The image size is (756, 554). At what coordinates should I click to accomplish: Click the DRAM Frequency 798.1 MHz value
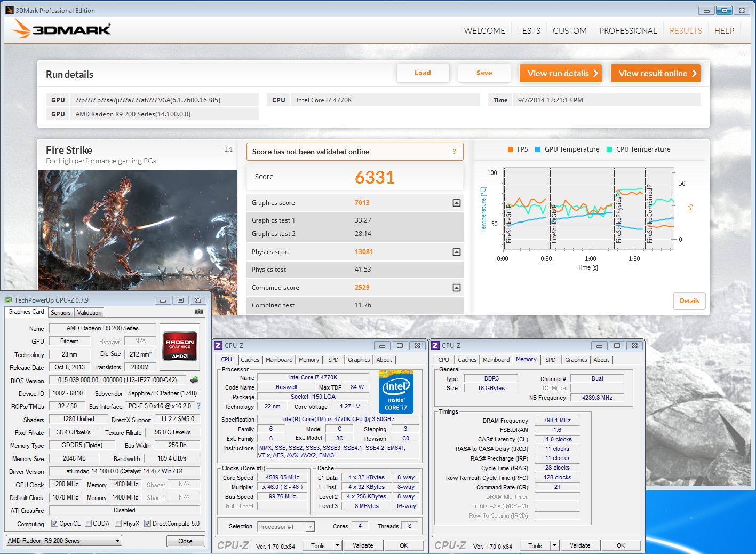pos(557,421)
